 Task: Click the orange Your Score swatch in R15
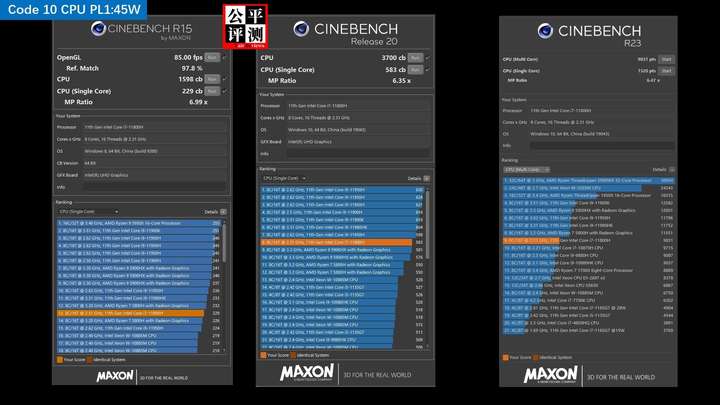click(x=60, y=360)
